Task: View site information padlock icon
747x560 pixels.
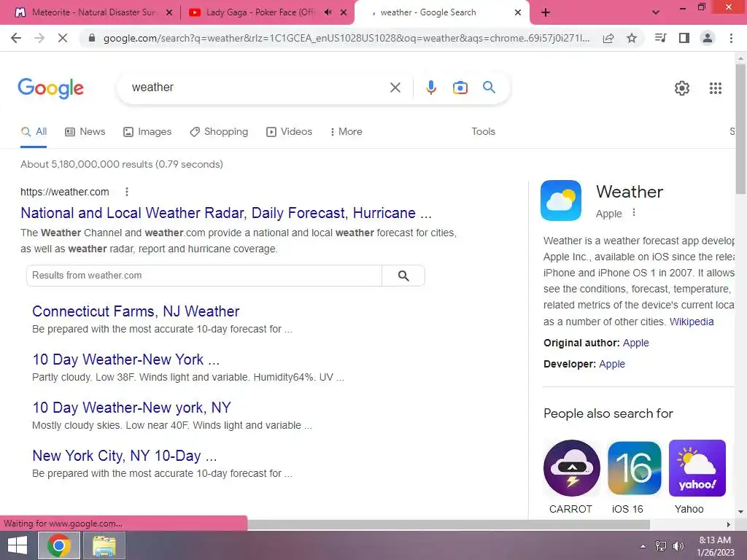Action: [x=92, y=38]
